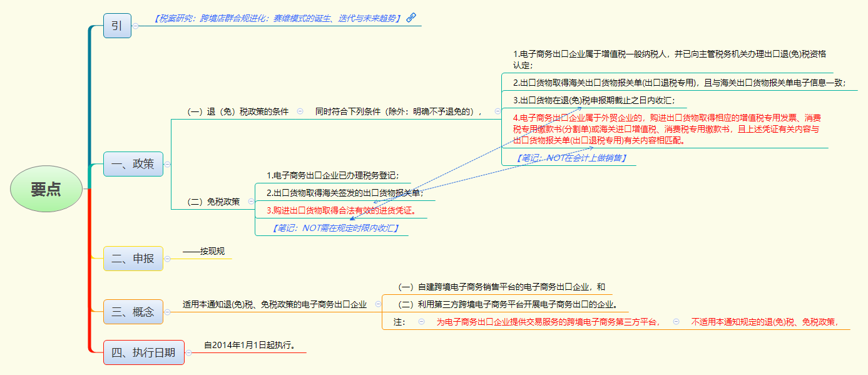Select 2.出口货物取得海关签发的出口货物报关单
Image resolution: width=868 pixels, height=375 pixels.
[x=345, y=193]
